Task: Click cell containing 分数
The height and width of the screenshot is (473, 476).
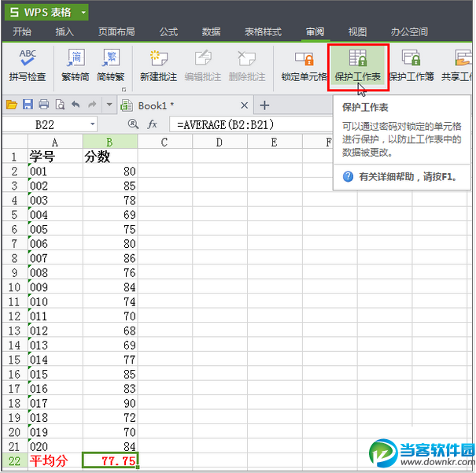Action: pos(110,157)
